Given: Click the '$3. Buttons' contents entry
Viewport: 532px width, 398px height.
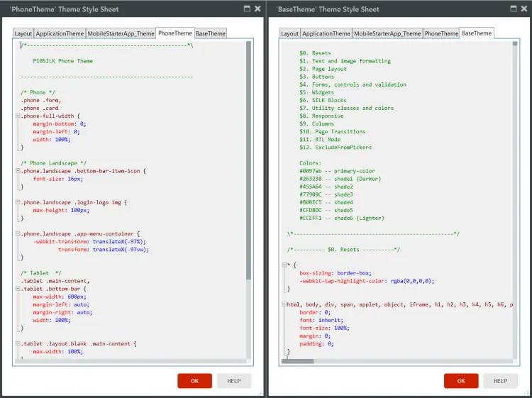Looking at the screenshot, I should 316,77.
